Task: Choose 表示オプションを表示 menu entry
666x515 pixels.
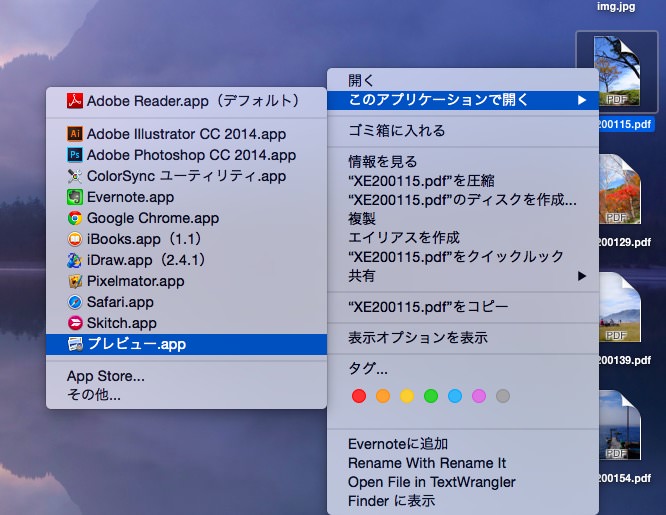Action: (x=463, y=338)
